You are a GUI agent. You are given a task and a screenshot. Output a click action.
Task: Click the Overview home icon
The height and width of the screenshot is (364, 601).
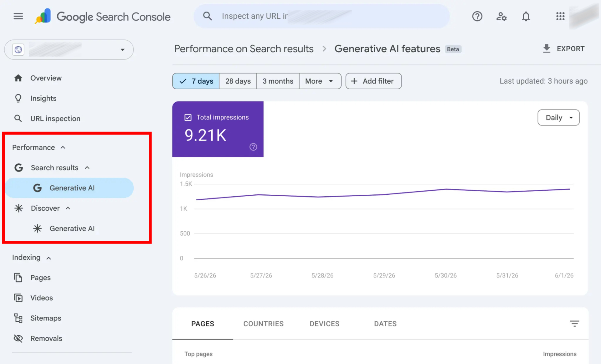[18, 78]
